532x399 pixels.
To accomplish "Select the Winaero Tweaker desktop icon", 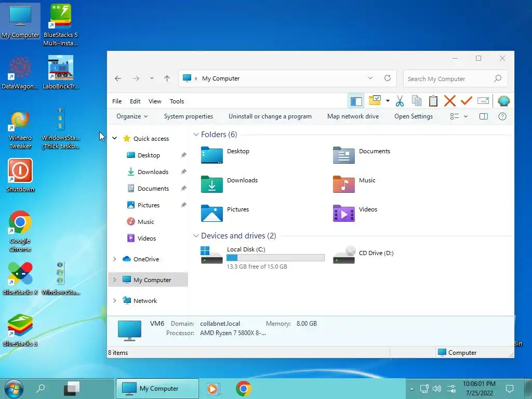I will (20, 129).
